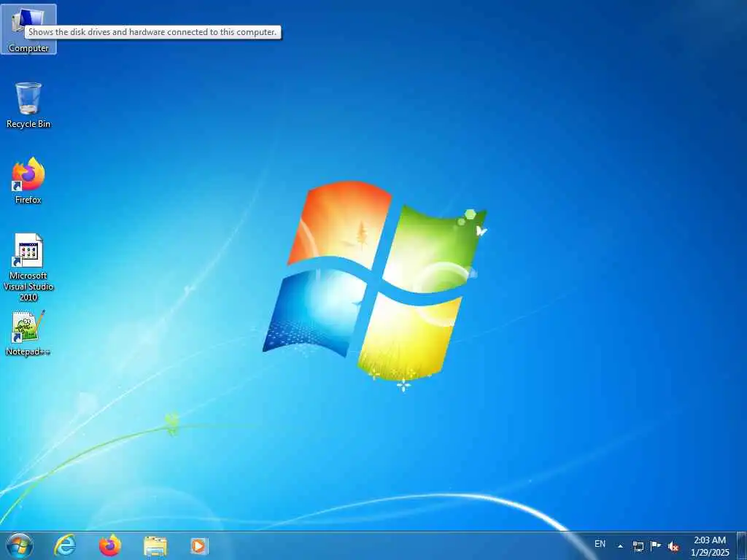Viewport: 747px width, 560px height.
Task: Click the Show desktop button strip
Action: point(742,546)
